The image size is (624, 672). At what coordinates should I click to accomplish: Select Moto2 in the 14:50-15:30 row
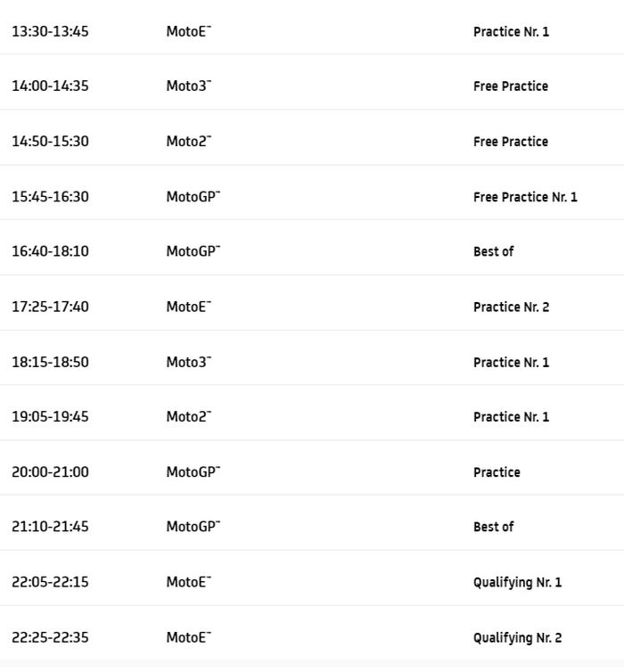pos(188,142)
